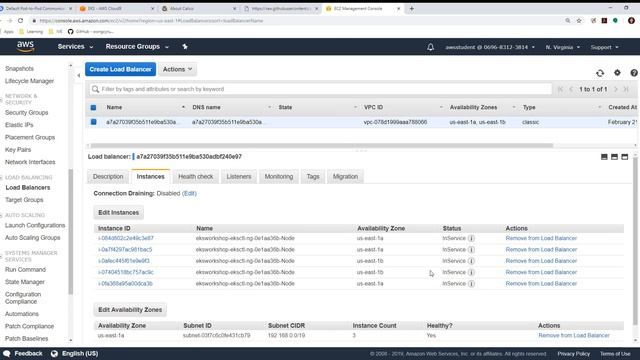Edit Connection Draining setting link
Image resolution: width=640 pixels, height=360 pixels.
189,193
